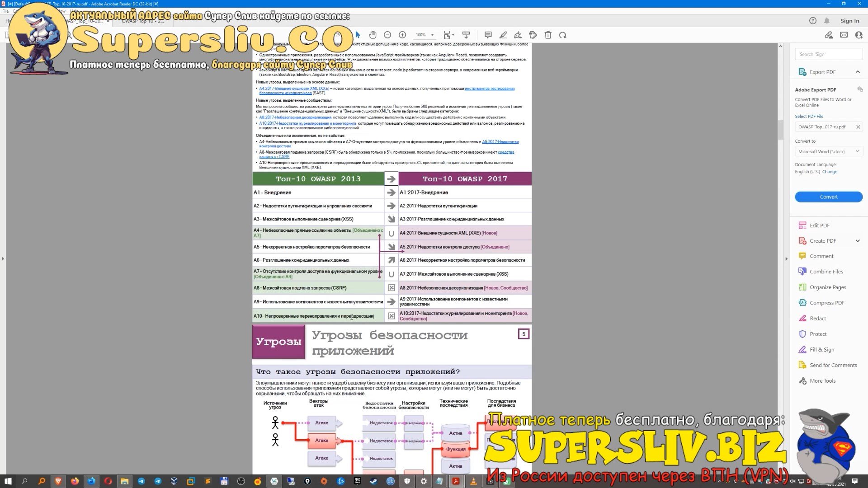Open the Create PDF tool
868x488 pixels.
(823, 241)
